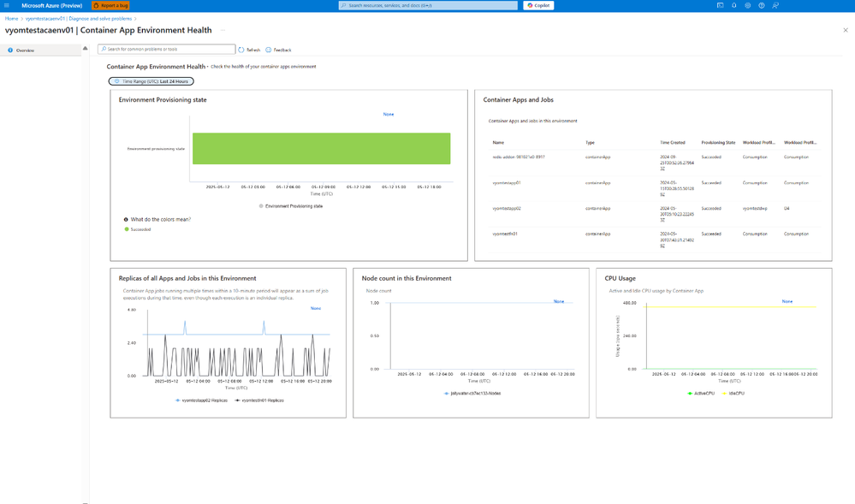This screenshot has height=504, width=855.
Task: Open the Time Range Last 24 Hours selector
Action: [151, 81]
